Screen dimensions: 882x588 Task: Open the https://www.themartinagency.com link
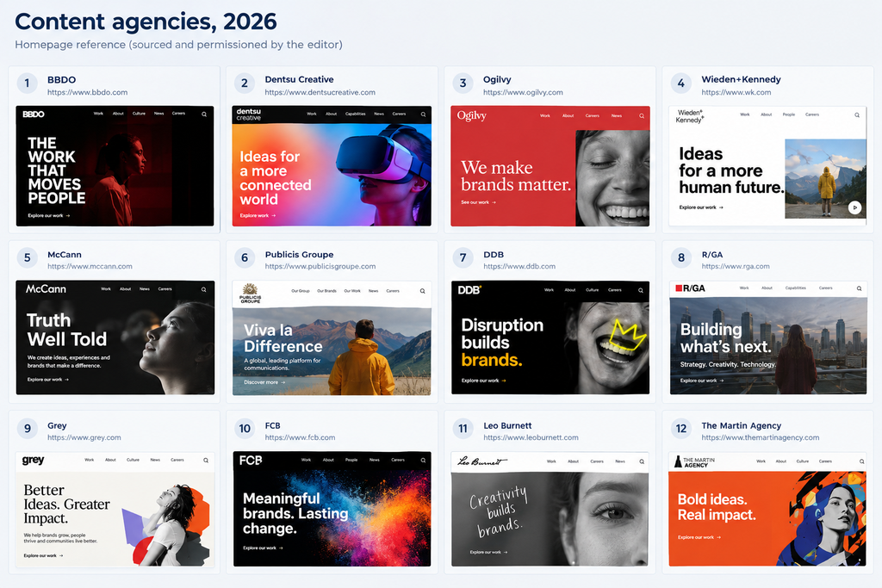pyautogui.click(x=761, y=437)
